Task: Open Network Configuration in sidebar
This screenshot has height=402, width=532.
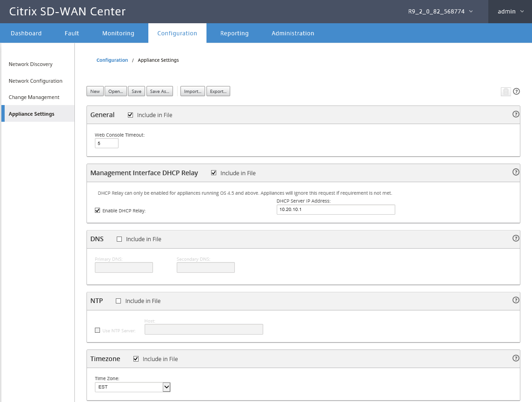Action: (x=36, y=81)
